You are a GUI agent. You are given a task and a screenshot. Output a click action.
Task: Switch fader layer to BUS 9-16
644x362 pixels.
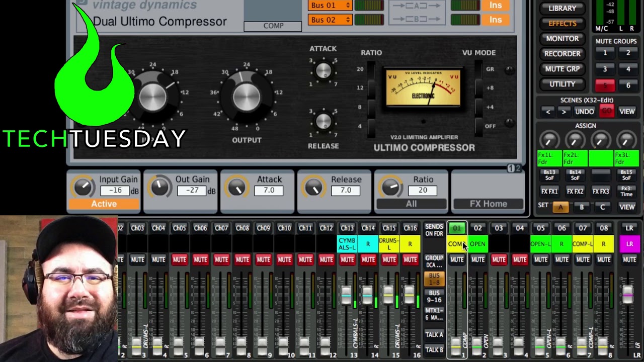434,297
